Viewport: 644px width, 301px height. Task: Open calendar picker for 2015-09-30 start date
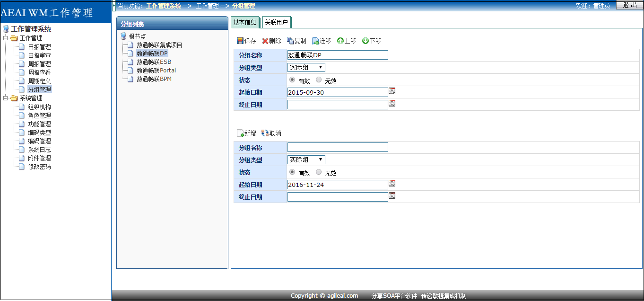pos(392,91)
